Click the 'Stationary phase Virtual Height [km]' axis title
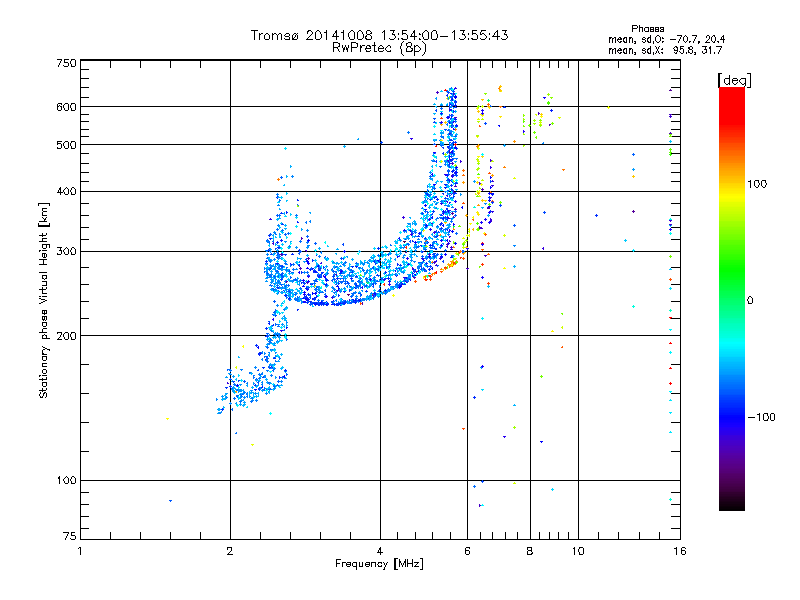 (44, 300)
